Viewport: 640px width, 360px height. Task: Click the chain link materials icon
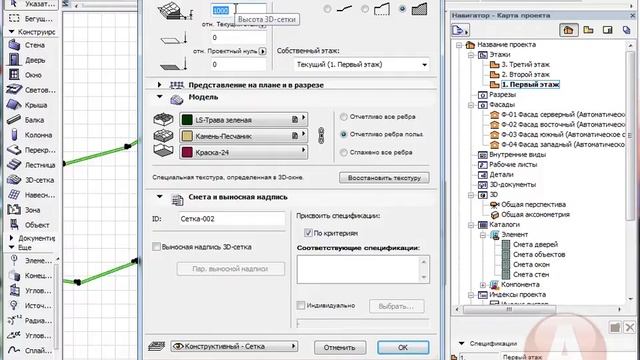(321, 136)
